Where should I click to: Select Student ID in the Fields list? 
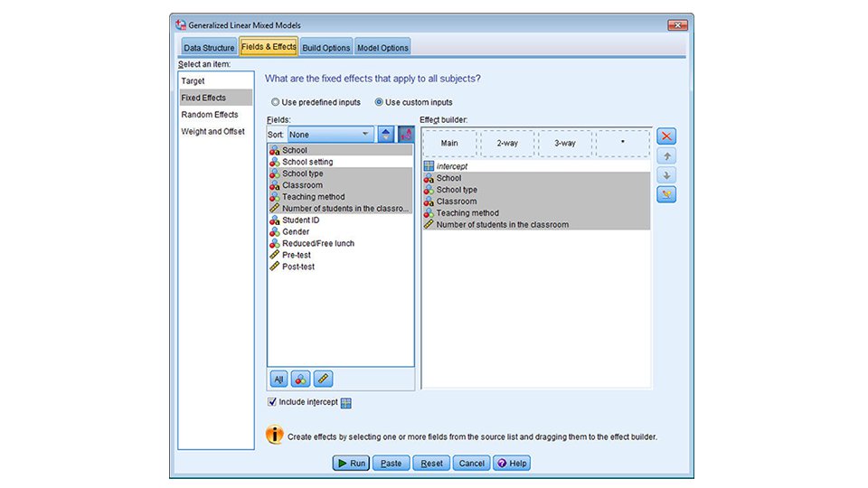coord(341,221)
